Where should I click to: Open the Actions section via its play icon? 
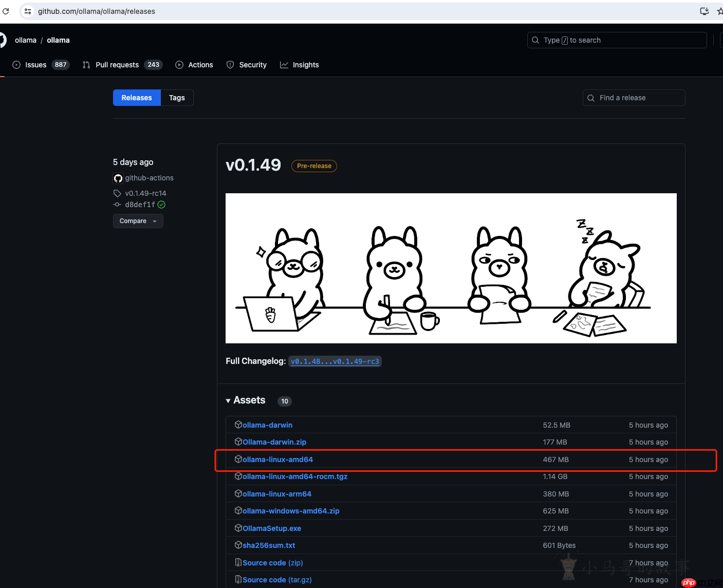click(179, 64)
